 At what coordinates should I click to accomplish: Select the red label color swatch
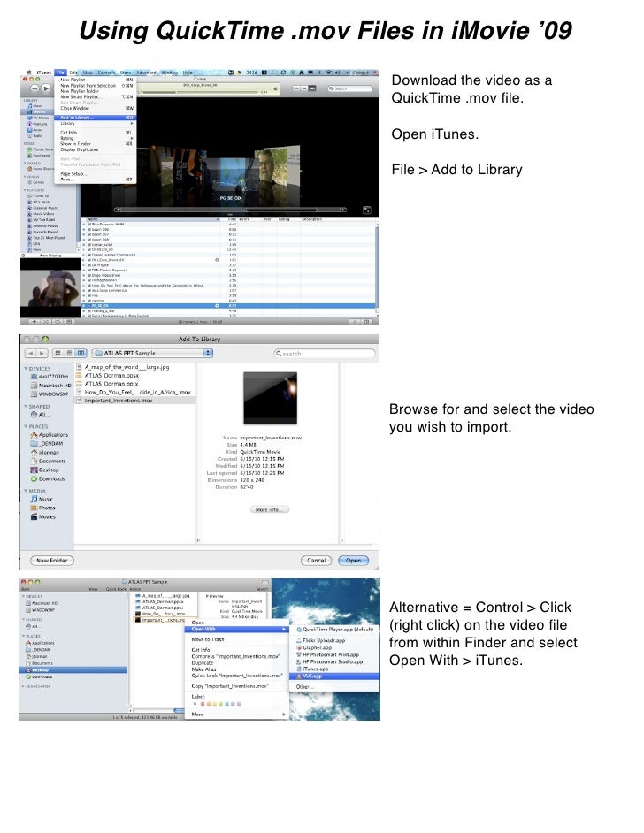203,704
